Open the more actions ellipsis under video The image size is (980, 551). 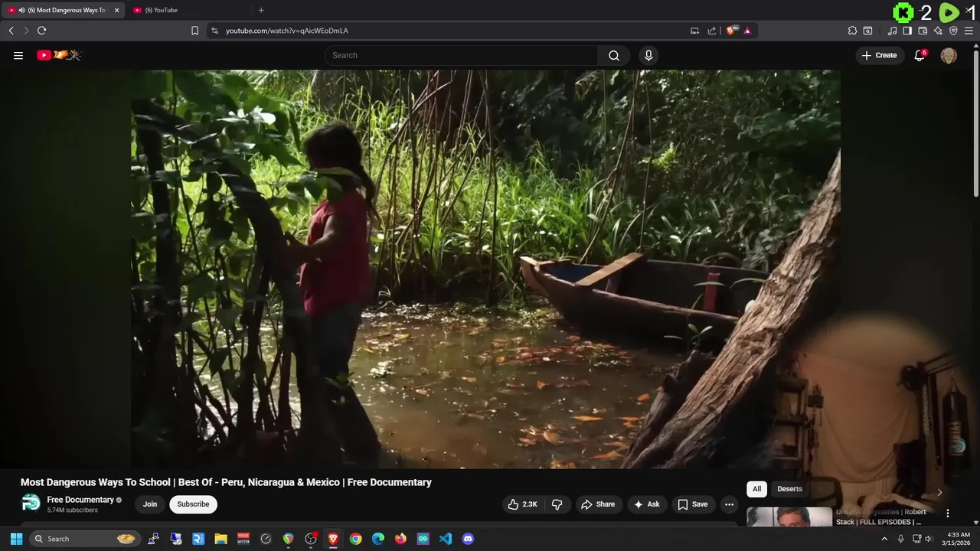click(729, 504)
